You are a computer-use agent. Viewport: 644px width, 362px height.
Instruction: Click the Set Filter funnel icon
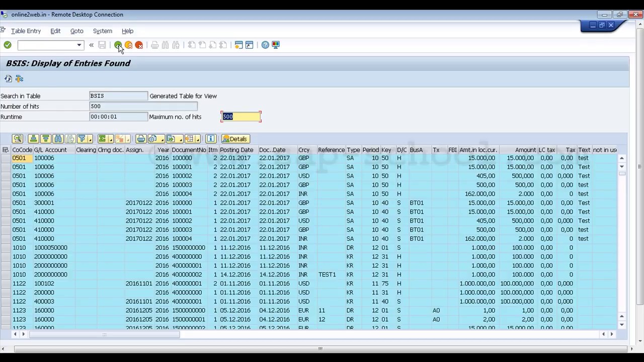coord(82,139)
